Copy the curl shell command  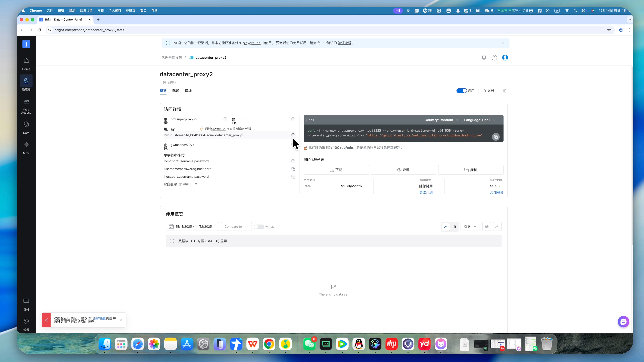point(496,137)
